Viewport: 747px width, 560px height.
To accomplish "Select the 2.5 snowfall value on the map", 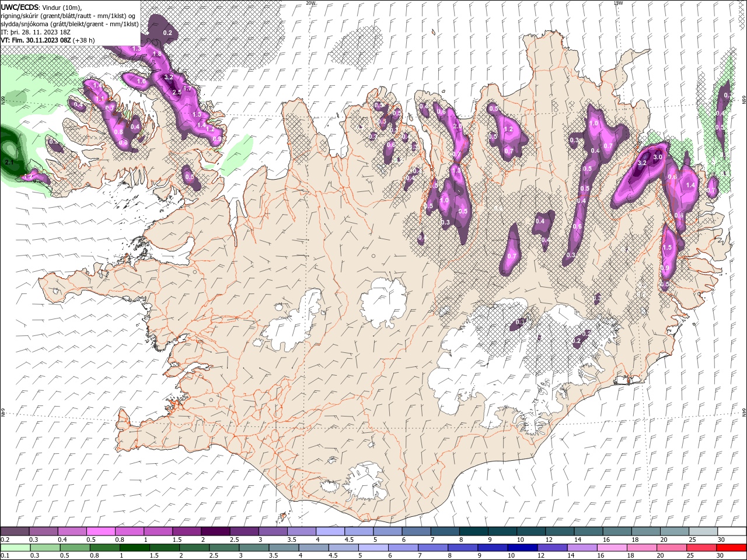I will (176, 93).
